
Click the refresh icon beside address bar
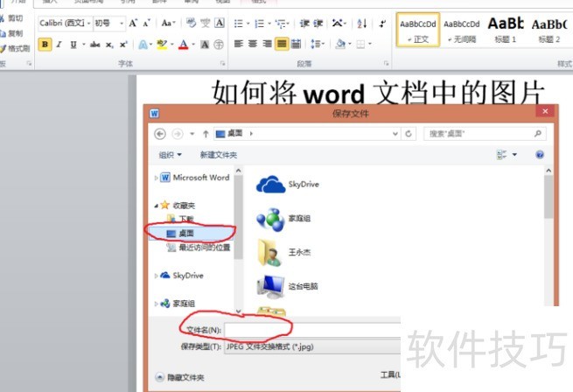tap(409, 134)
